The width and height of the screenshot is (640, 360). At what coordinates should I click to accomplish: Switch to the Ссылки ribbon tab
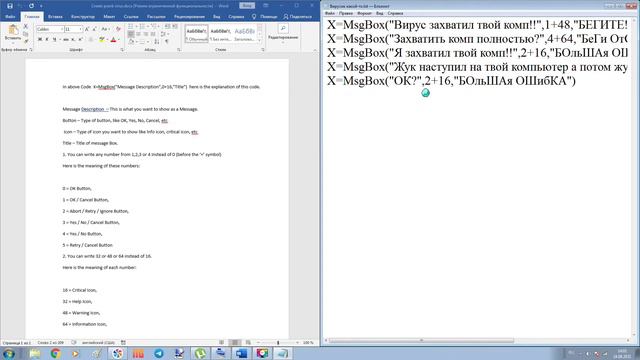(131, 17)
